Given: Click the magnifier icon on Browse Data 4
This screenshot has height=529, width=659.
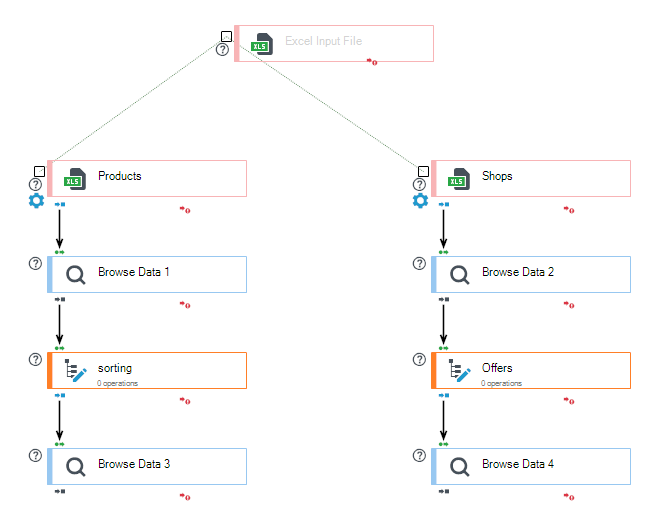Looking at the screenshot, I should [459, 467].
